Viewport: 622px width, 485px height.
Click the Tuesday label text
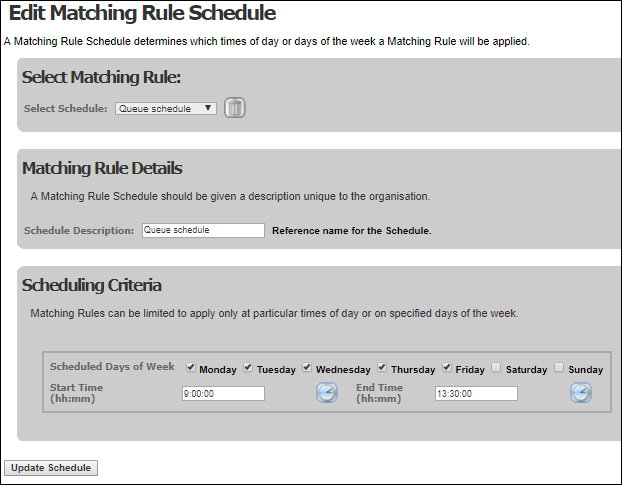(x=276, y=370)
